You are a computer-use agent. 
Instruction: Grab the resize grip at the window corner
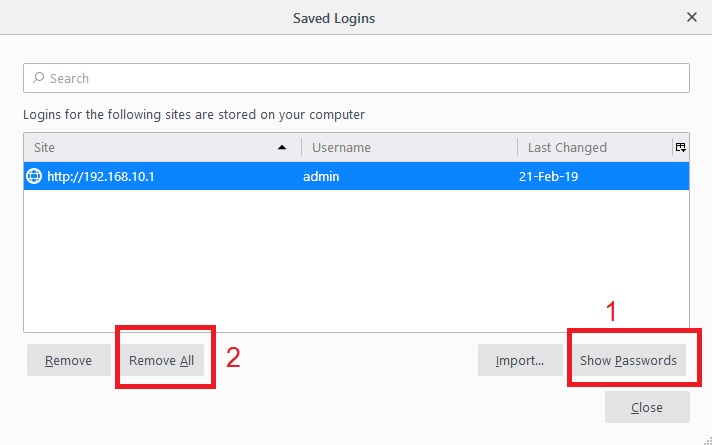[x=704, y=437]
